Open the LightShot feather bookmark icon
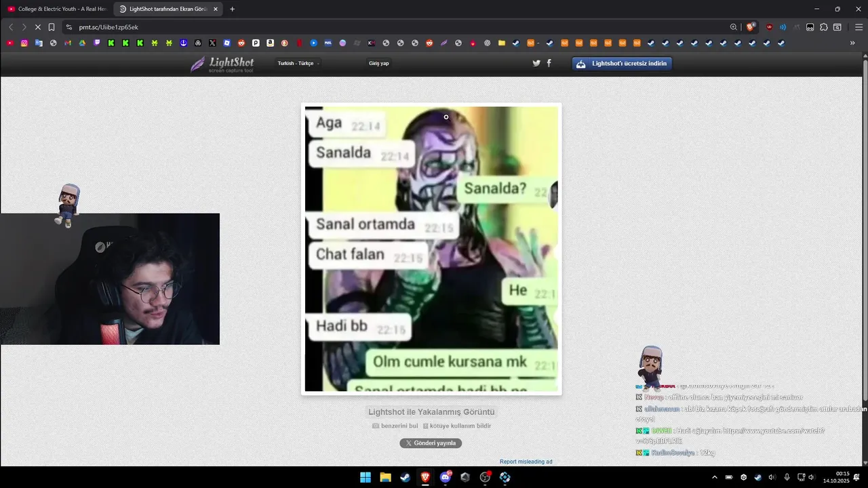Screen dimensions: 868x488 pyautogui.click(x=443, y=43)
